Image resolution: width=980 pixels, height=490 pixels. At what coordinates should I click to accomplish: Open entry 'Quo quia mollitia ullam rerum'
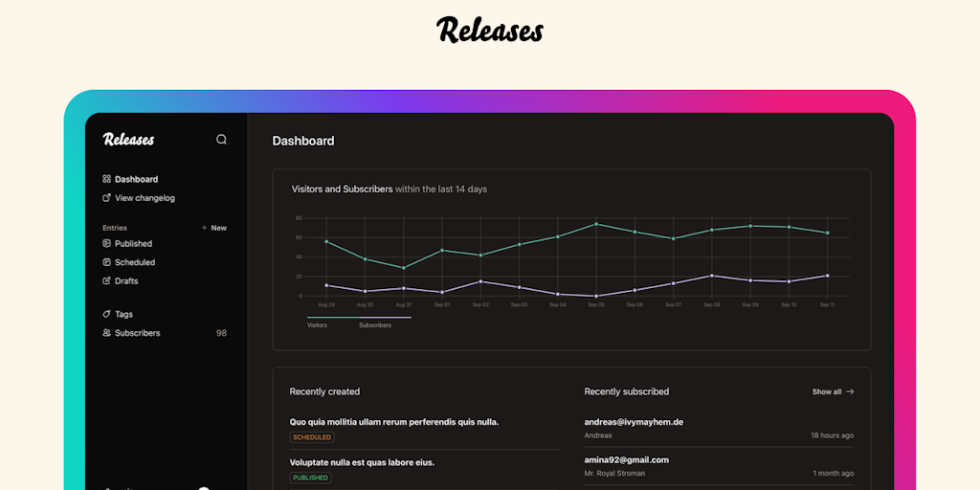394,422
